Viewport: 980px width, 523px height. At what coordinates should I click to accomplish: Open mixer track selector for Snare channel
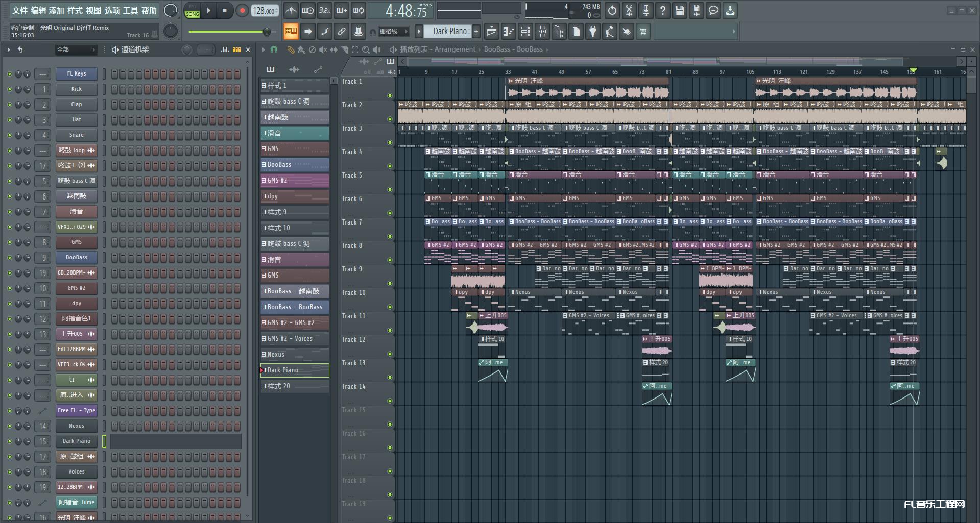pyautogui.click(x=43, y=135)
